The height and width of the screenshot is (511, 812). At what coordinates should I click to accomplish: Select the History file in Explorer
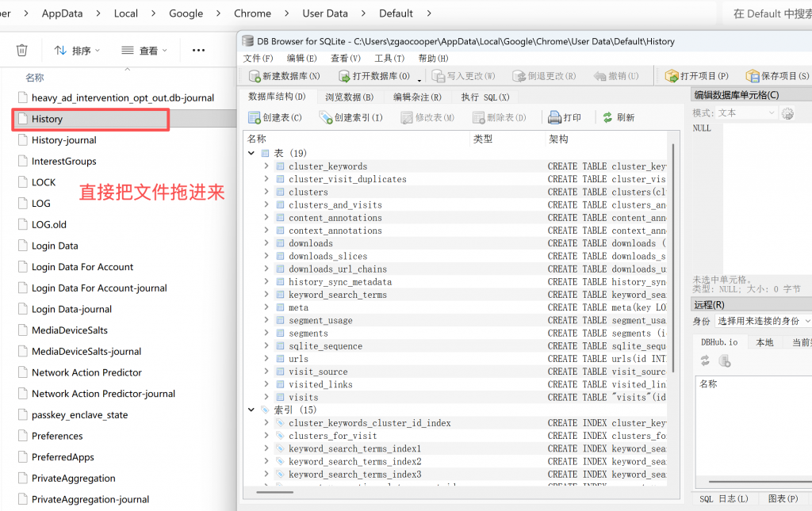(48, 119)
